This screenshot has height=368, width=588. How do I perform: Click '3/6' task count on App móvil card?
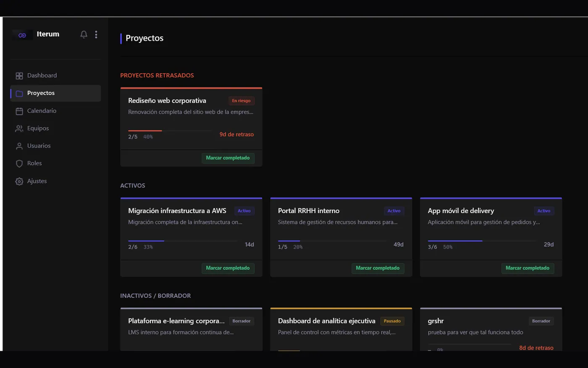(433, 247)
